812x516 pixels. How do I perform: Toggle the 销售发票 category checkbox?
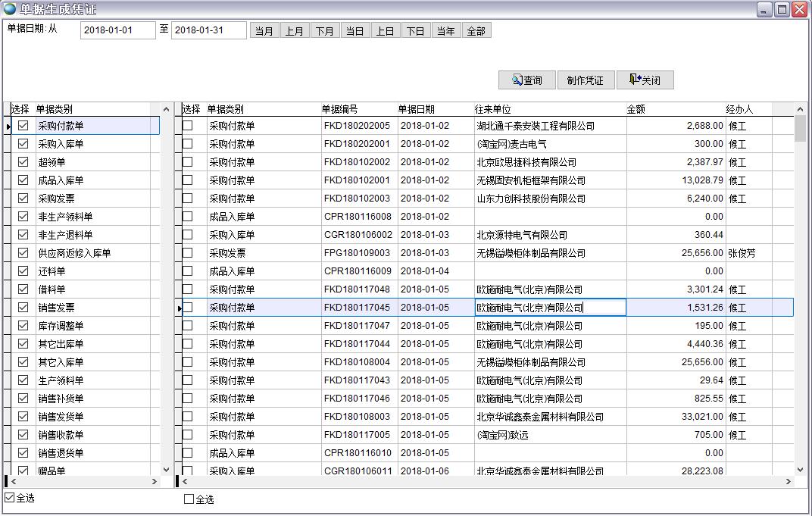coord(23,308)
